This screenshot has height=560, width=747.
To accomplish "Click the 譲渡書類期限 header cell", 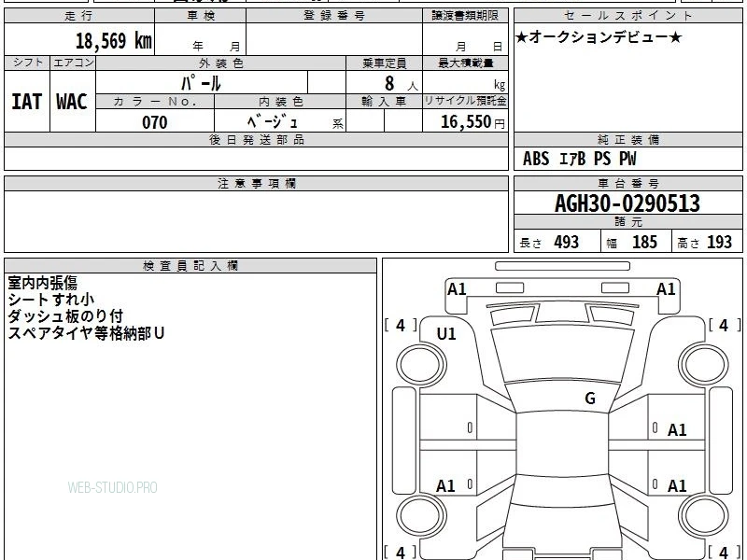I will click(465, 16).
